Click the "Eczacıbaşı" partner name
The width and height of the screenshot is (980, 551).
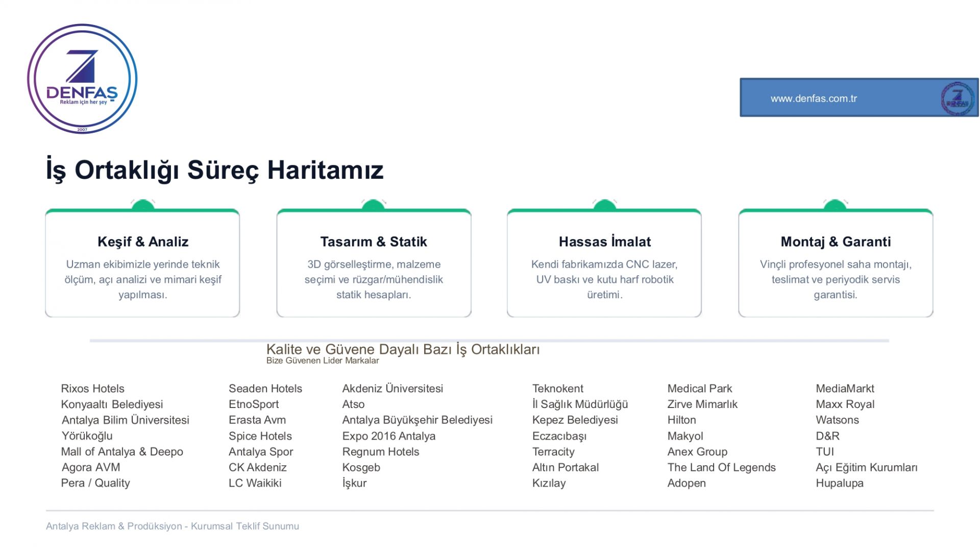pyautogui.click(x=559, y=436)
